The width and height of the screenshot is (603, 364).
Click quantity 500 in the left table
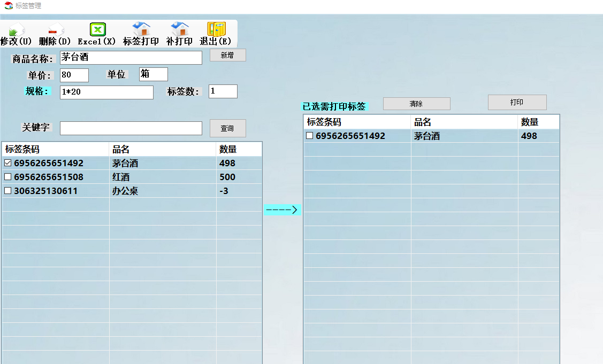(227, 177)
